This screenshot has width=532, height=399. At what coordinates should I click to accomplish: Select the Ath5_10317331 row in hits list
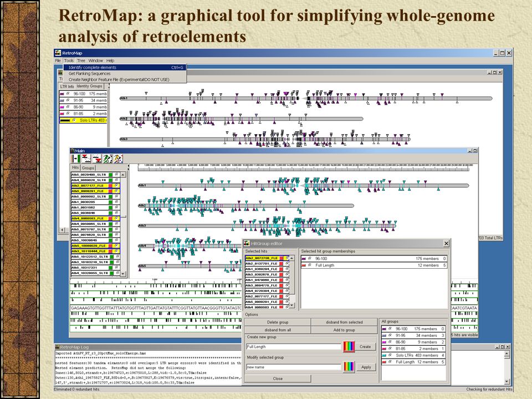[95, 268]
